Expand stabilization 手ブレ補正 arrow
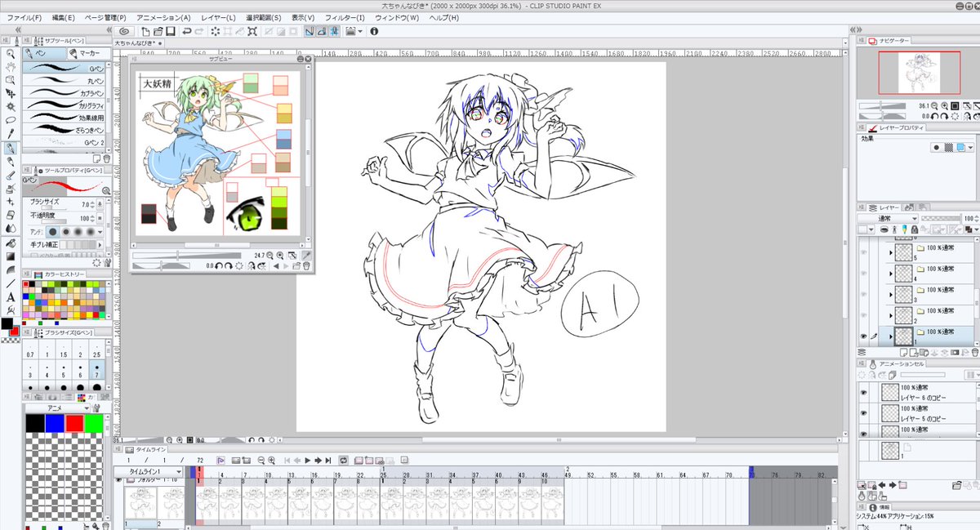 tap(100, 244)
